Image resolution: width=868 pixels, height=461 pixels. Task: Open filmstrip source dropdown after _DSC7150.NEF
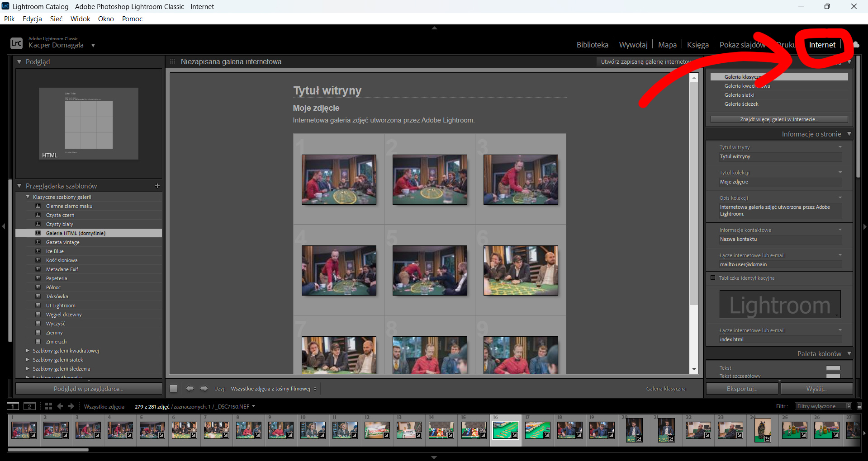click(x=253, y=406)
